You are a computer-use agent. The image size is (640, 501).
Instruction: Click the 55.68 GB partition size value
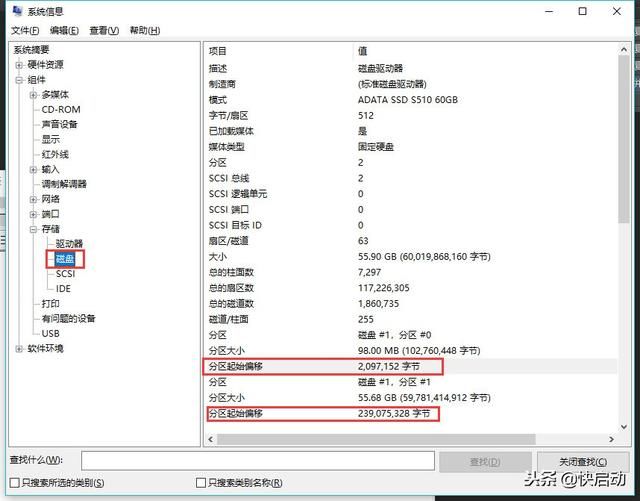tap(424, 398)
